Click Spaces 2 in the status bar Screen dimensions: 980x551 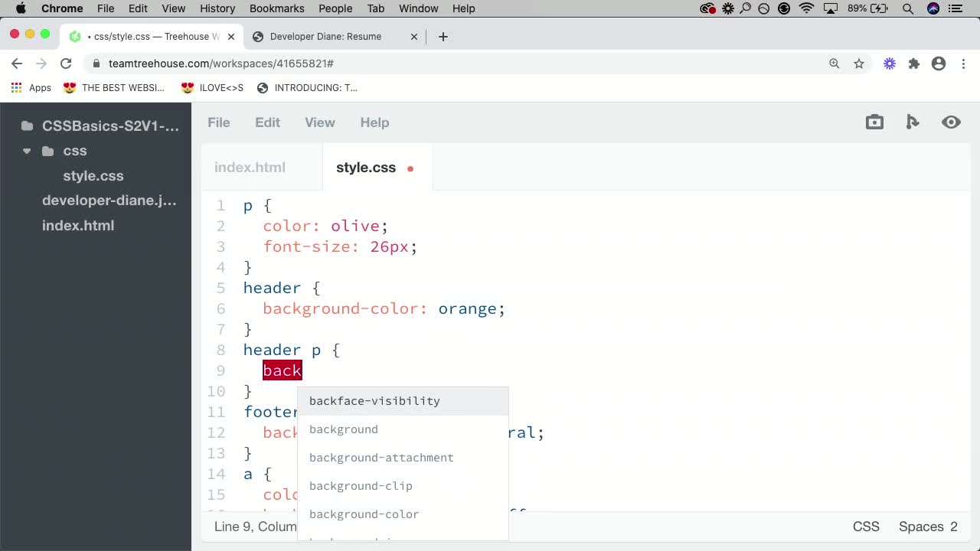coord(927,526)
